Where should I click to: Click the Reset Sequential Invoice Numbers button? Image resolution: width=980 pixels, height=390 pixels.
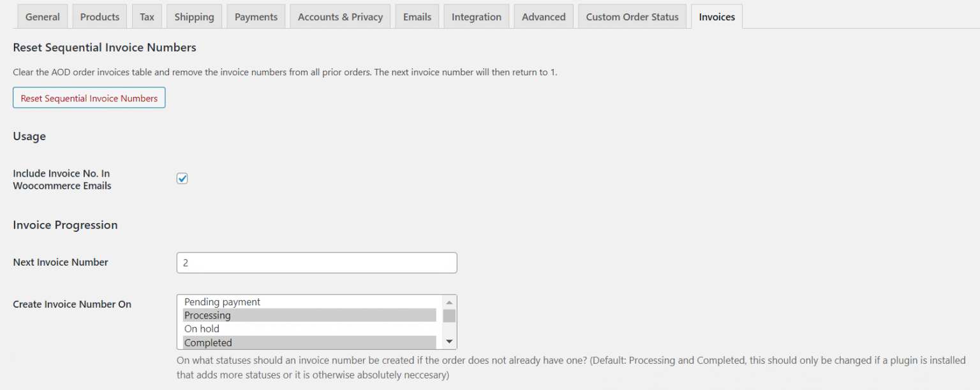pyautogui.click(x=89, y=97)
